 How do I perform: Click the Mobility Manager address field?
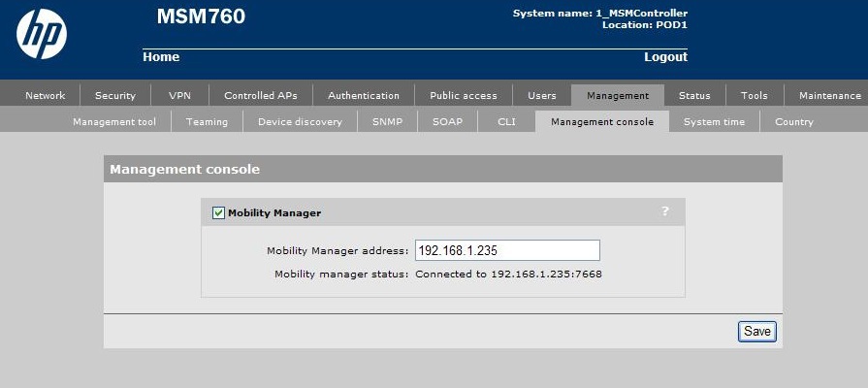pyautogui.click(x=507, y=250)
